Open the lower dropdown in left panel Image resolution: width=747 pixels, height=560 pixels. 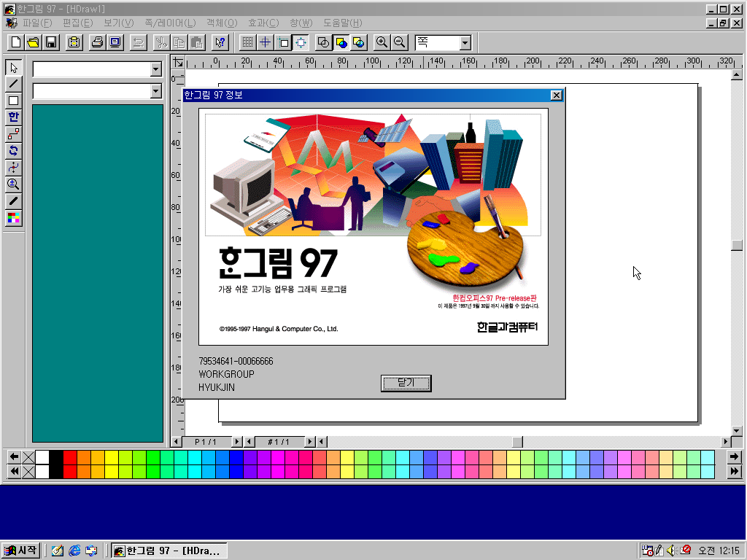click(156, 91)
